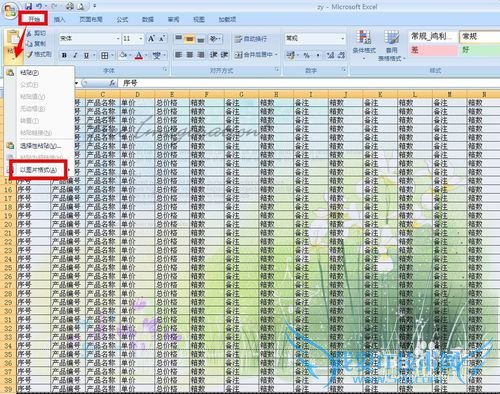The width and height of the screenshot is (500, 394).
Task: Toggle Underline formatting
Action: click(86, 55)
